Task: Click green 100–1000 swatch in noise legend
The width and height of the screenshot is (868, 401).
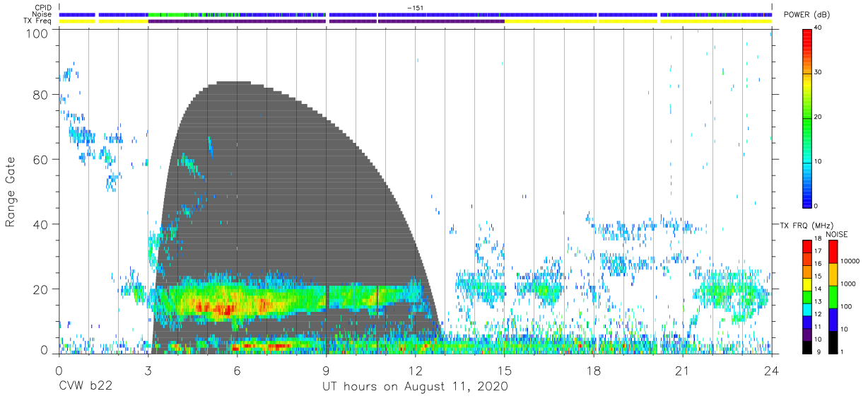Action: (x=833, y=297)
